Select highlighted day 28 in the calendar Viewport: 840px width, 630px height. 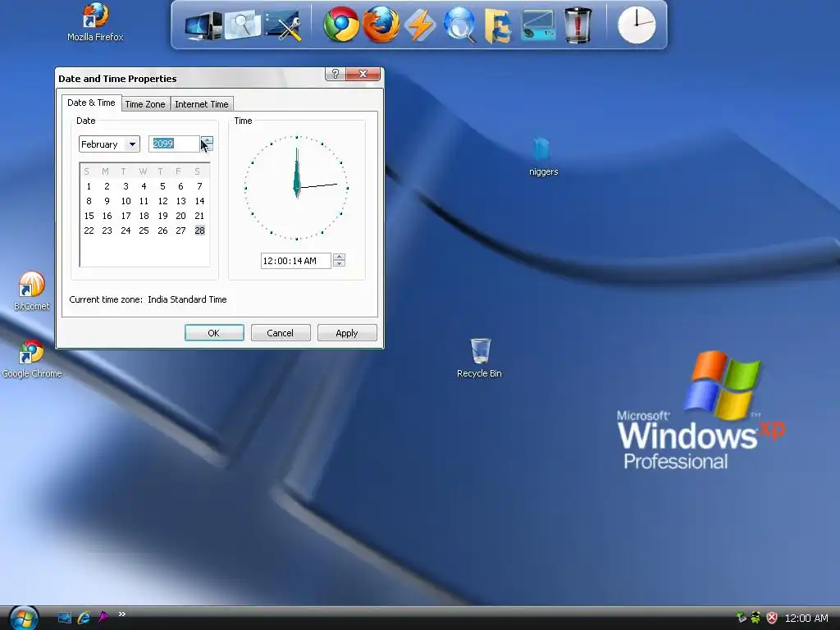[199, 231]
